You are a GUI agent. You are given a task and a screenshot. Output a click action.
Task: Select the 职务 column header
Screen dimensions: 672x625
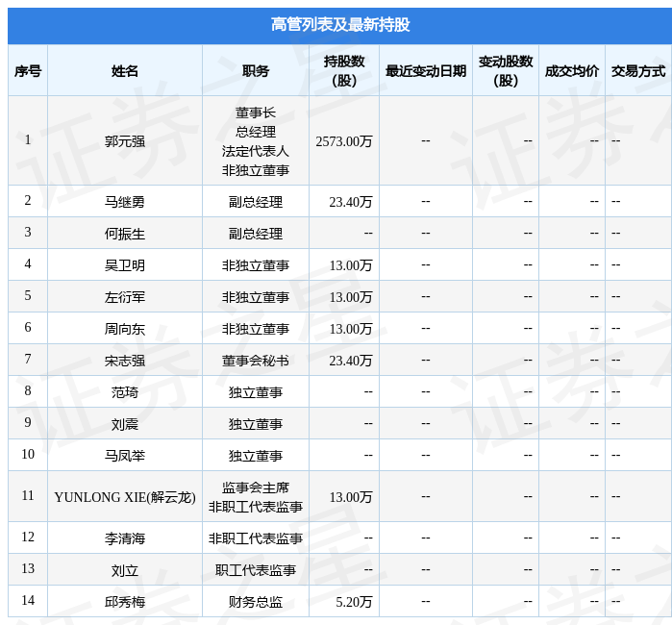point(256,71)
